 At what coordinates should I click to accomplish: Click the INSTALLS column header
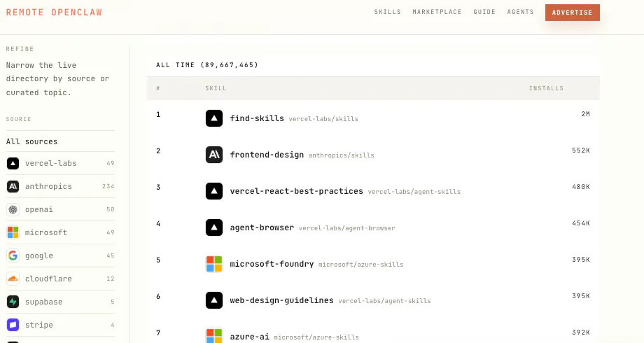[546, 88]
